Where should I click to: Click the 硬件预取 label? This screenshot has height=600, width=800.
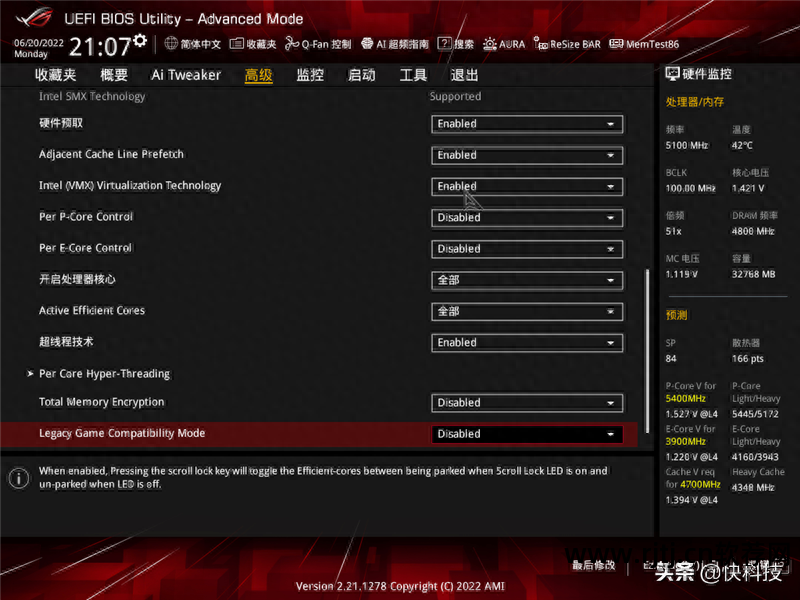tap(61, 123)
